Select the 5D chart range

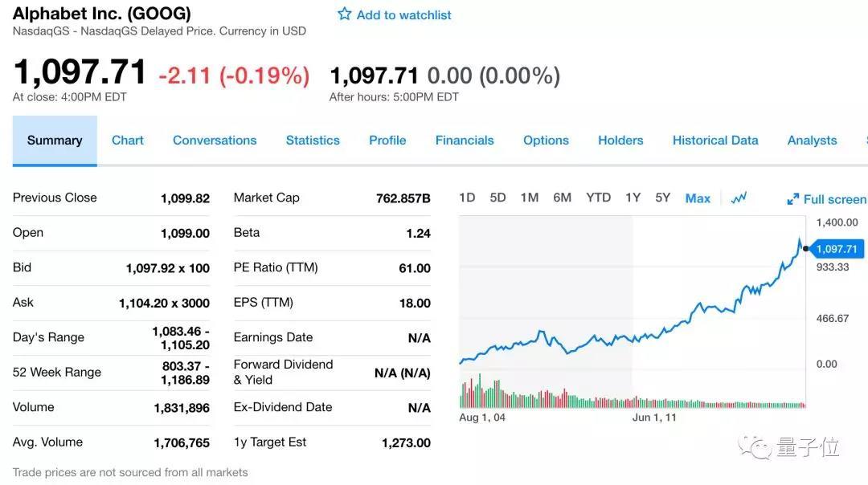click(x=498, y=198)
